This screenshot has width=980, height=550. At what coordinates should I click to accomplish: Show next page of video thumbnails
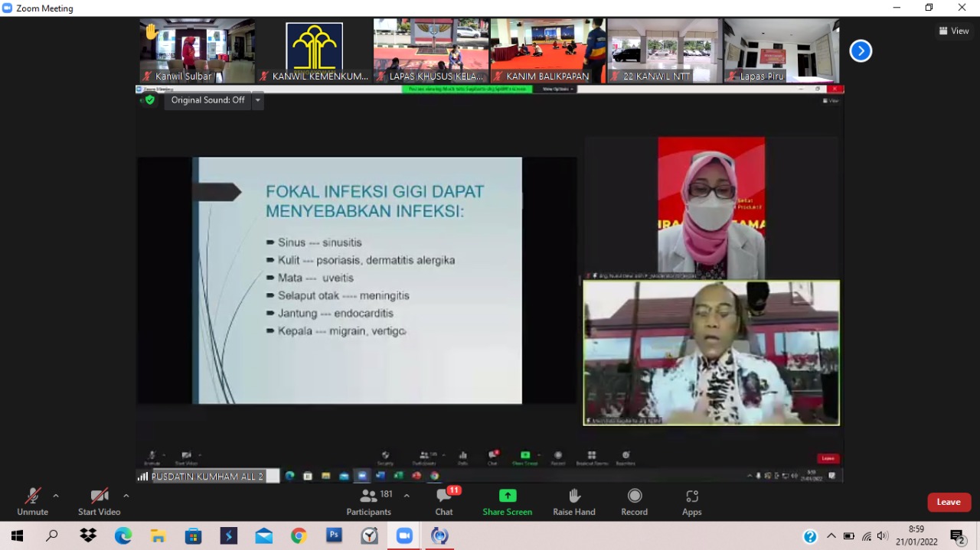point(861,51)
